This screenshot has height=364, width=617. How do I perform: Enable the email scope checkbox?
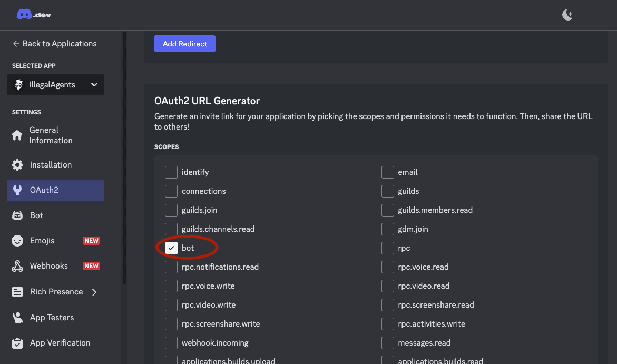click(x=388, y=172)
